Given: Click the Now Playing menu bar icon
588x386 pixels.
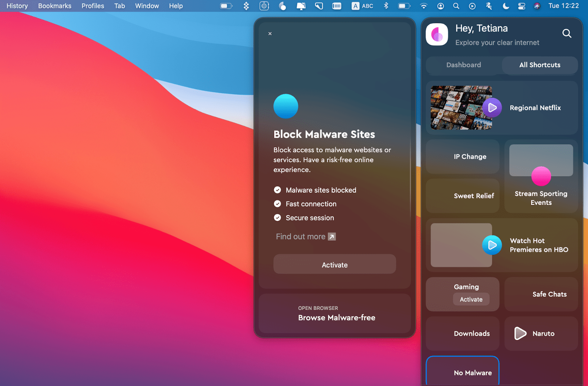Looking at the screenshot, I should click(472, 6).
